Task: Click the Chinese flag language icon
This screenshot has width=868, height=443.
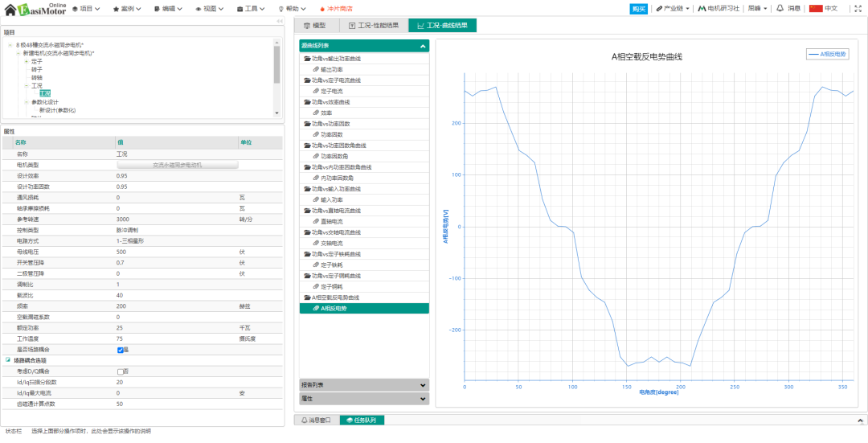Action: [816, 8]
